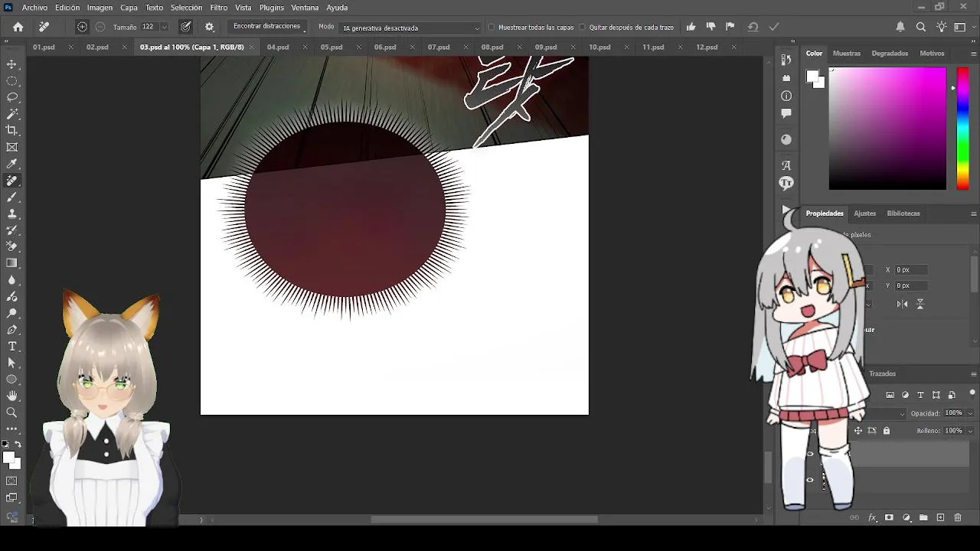
Task: Enable Mostrear todas las capas checkbox
Action: click(x=492, y=28)
